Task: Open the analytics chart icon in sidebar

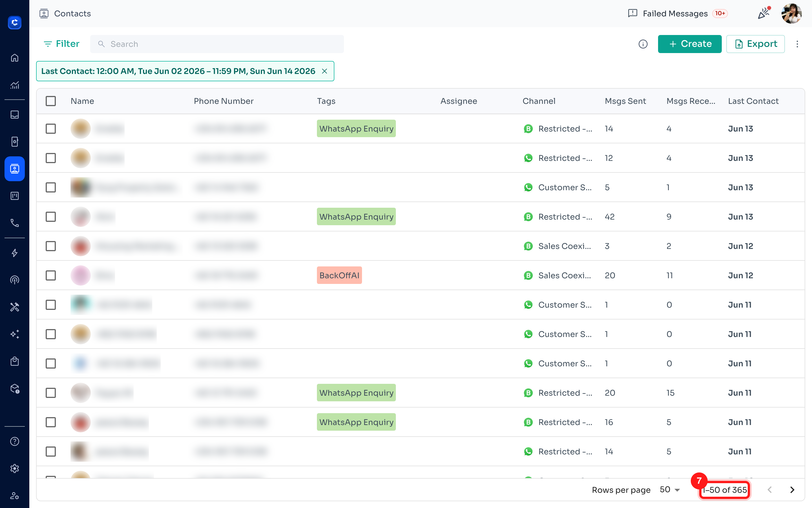Action: [x=14, y=85]
